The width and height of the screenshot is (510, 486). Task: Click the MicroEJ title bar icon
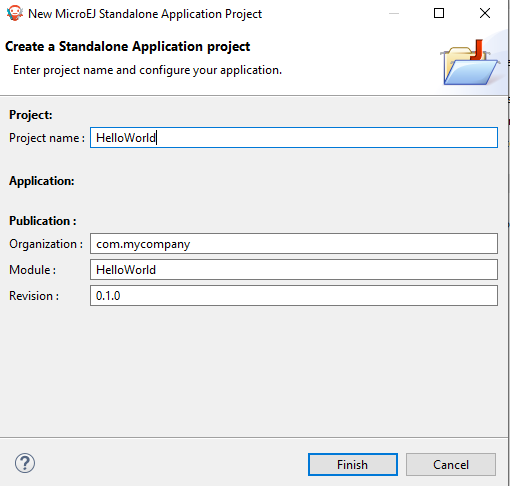(x=15, y=13)
